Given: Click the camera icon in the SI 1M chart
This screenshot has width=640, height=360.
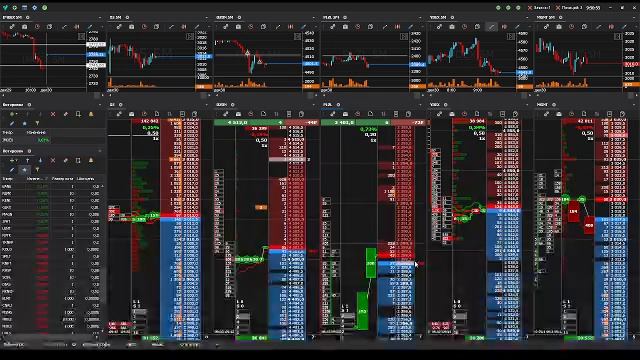Looking at the screenshot, I should [131, 27].
